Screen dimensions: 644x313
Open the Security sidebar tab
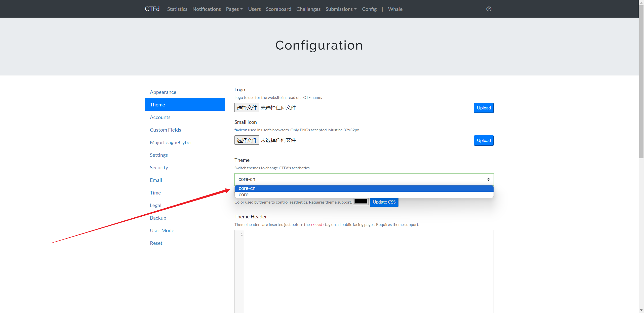(185, 168)
